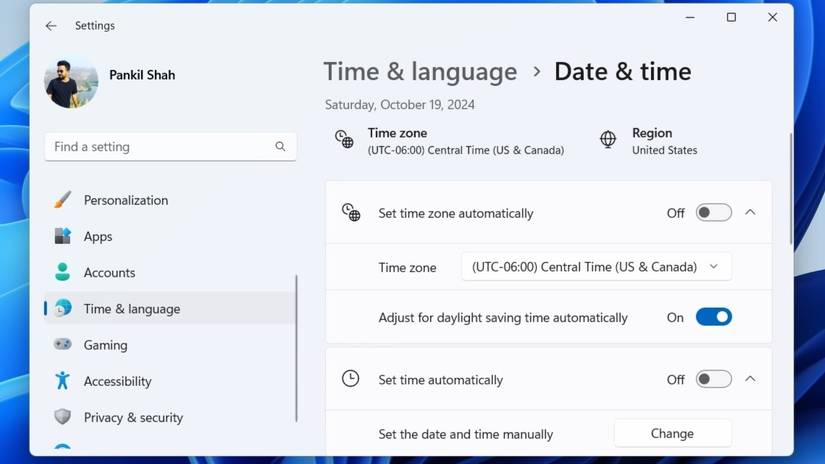Click the Find a setting search box
This screenshot has width=825, height=464.
pyautogui.click(x=160, y=147)
